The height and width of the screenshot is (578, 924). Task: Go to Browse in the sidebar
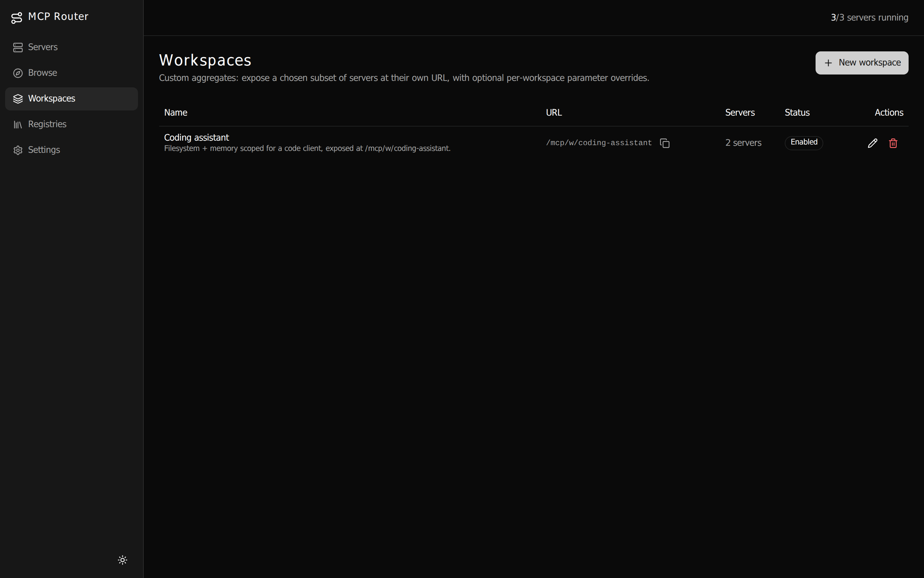pos(72,73)
